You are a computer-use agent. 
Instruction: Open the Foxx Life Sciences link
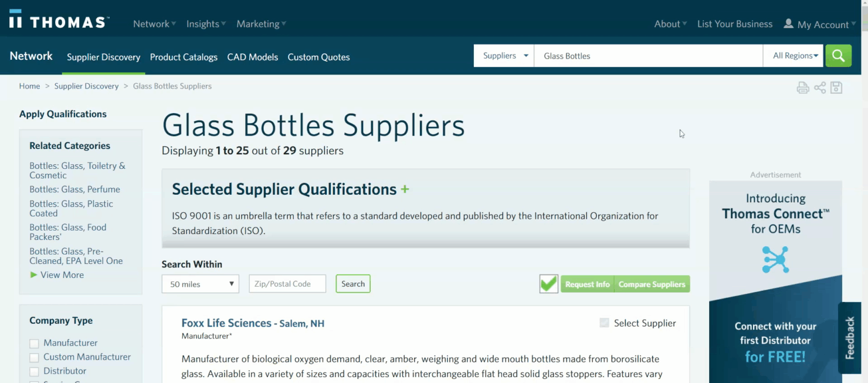(226, 323)
